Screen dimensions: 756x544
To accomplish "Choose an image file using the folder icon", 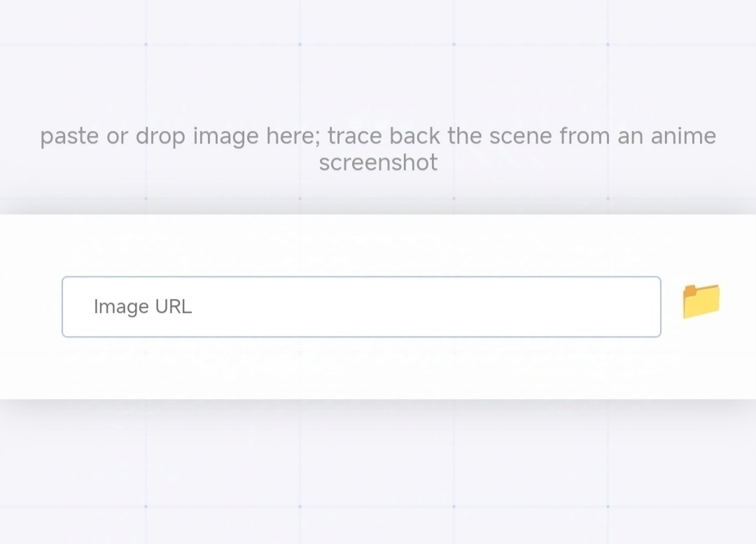I will (x=701, y=301).
